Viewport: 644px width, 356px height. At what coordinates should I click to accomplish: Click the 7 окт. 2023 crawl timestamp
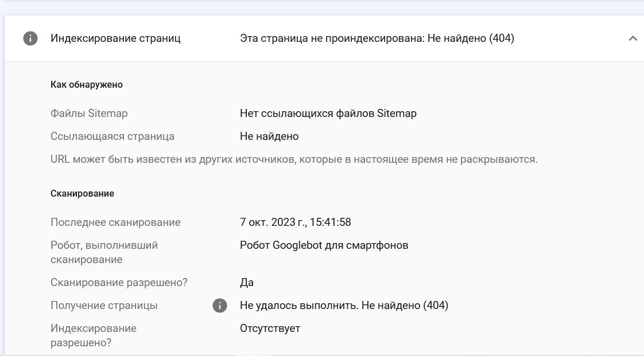coord(295,222)
